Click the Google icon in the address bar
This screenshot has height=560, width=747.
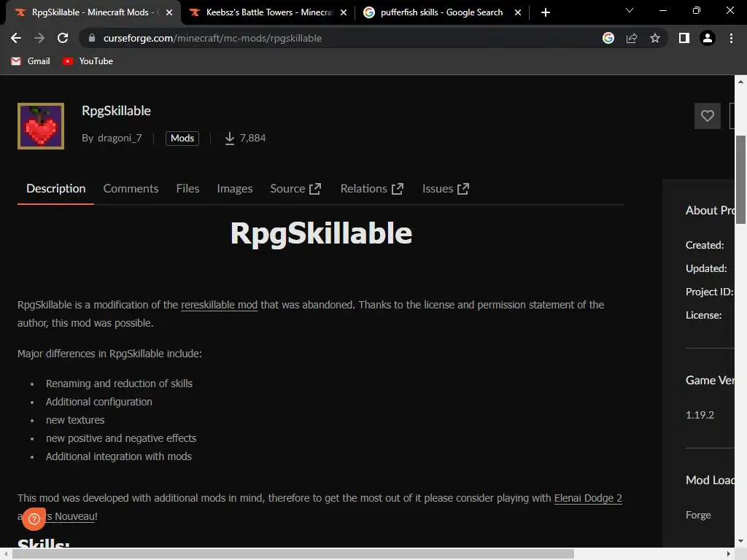608,38
